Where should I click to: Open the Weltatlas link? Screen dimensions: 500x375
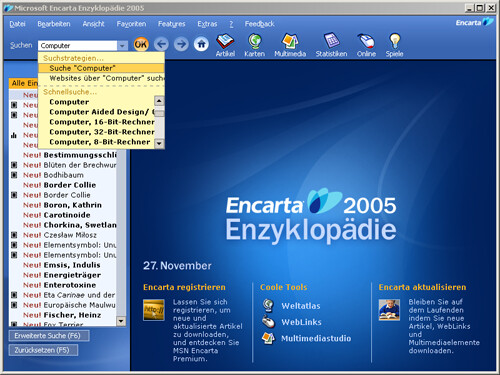(301, 306)
